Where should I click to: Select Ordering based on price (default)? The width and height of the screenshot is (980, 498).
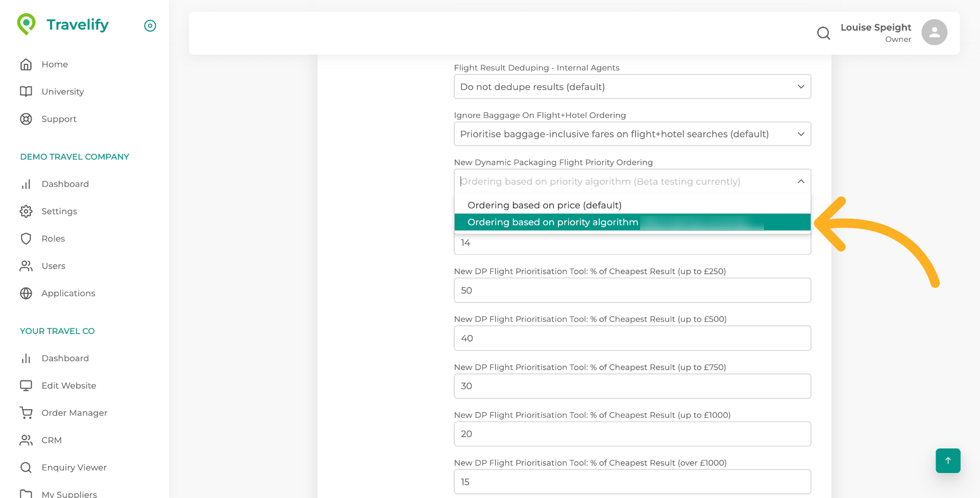(x=545, y=205)
